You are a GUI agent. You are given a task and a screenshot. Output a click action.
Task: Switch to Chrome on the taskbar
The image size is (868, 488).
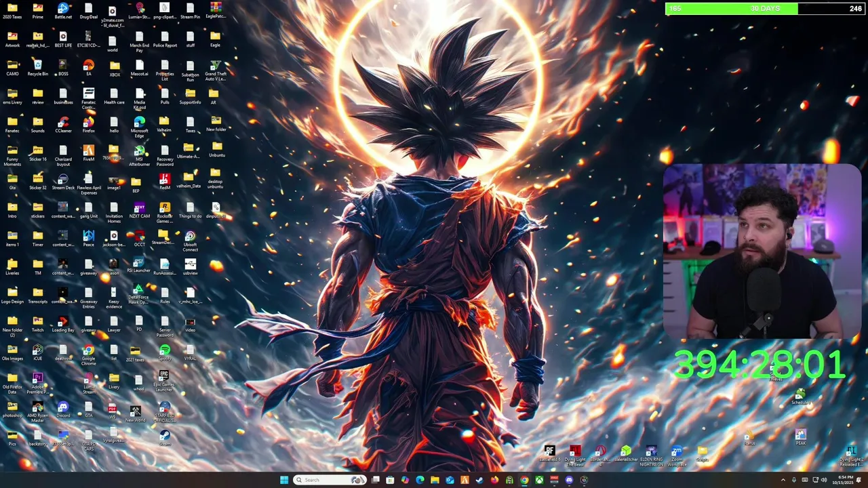[x=524, y=480]
